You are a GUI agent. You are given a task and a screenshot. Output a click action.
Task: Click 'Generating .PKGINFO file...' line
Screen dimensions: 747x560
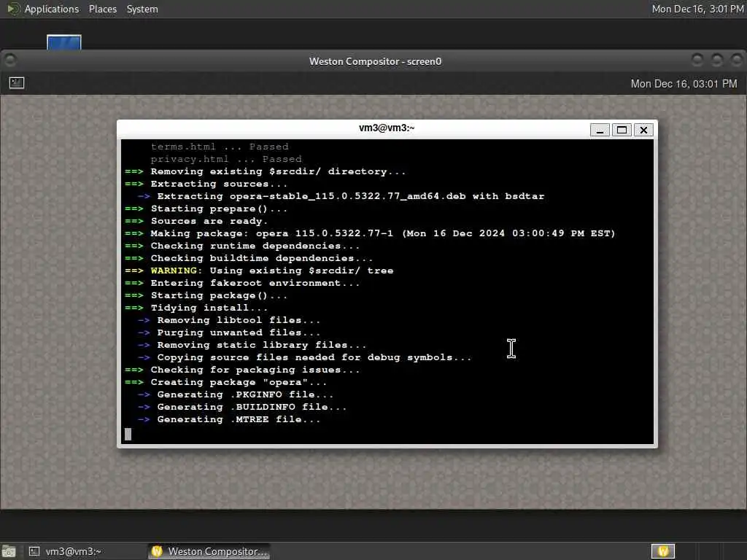pyautogui.click(x=236, y=394)
